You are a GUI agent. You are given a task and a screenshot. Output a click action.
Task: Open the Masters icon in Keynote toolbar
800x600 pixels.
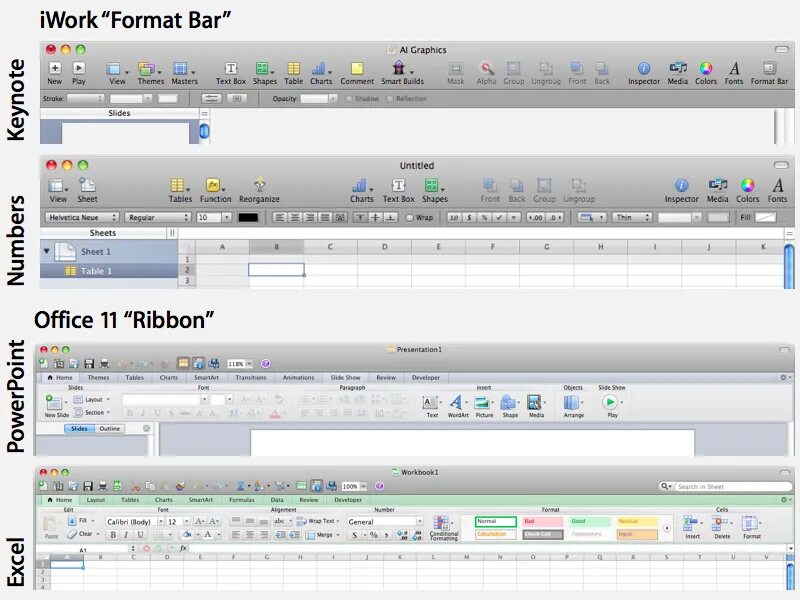click(x=180, y=68)
